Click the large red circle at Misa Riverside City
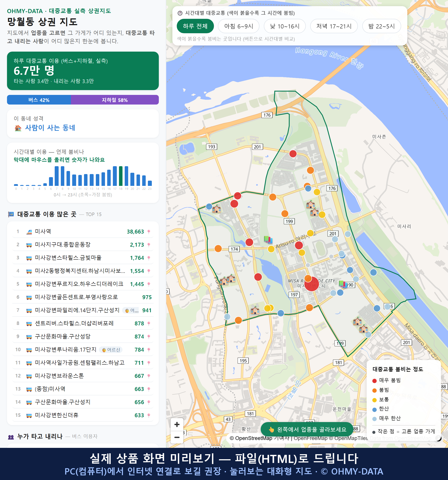 click(x=311, y=284)
